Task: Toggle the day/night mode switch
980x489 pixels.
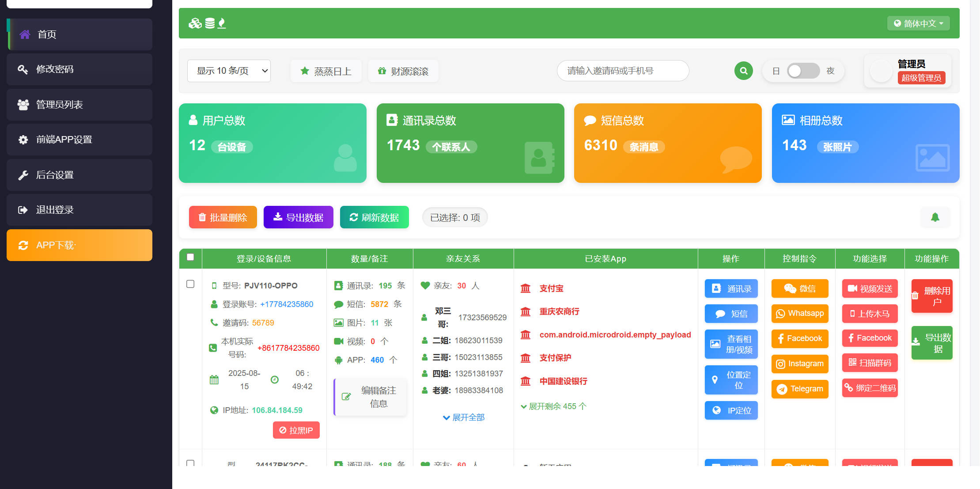Action: (x=803, y=71)
